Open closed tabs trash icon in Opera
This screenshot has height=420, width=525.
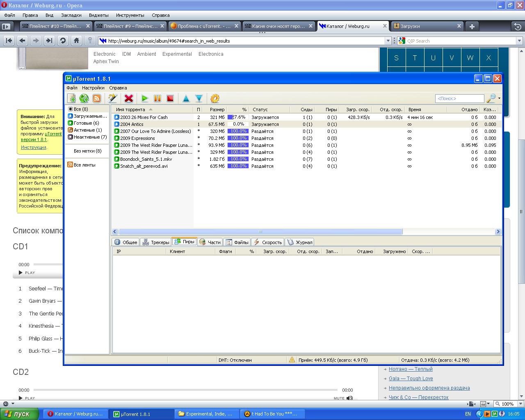tap(518, 26)
